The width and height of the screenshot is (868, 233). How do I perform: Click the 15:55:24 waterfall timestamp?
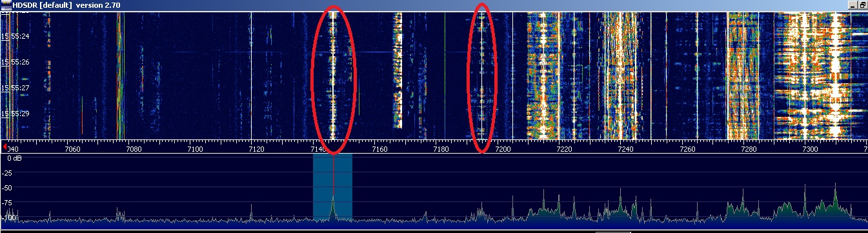click(x=15, y=37)
